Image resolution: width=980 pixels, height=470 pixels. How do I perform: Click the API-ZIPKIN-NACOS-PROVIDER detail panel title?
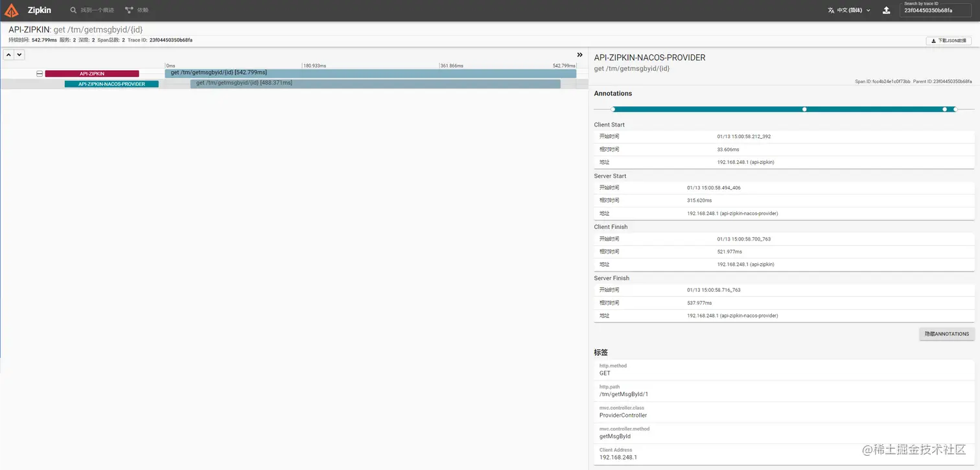click(649, 58)
